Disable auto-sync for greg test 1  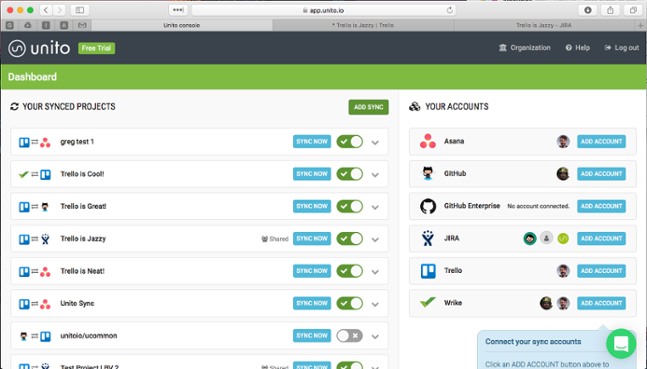[349, 142]
